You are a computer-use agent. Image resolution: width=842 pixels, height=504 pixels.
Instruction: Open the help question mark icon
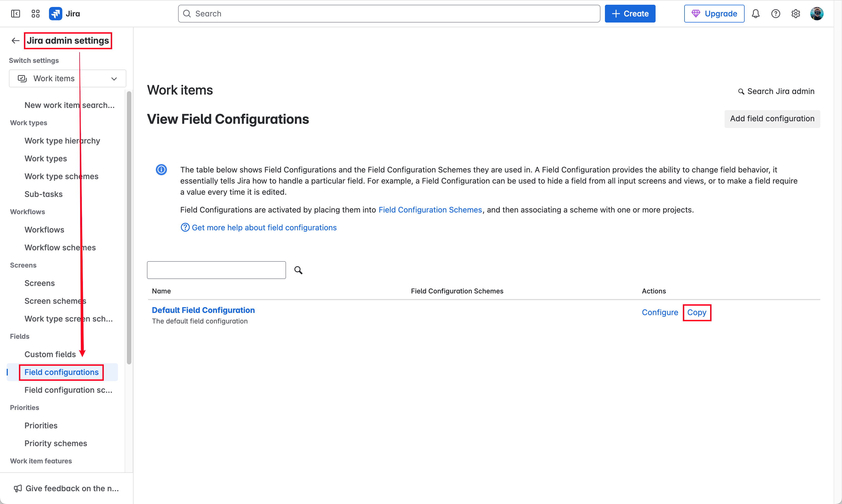pyautogui.click(x=775, y=14)
